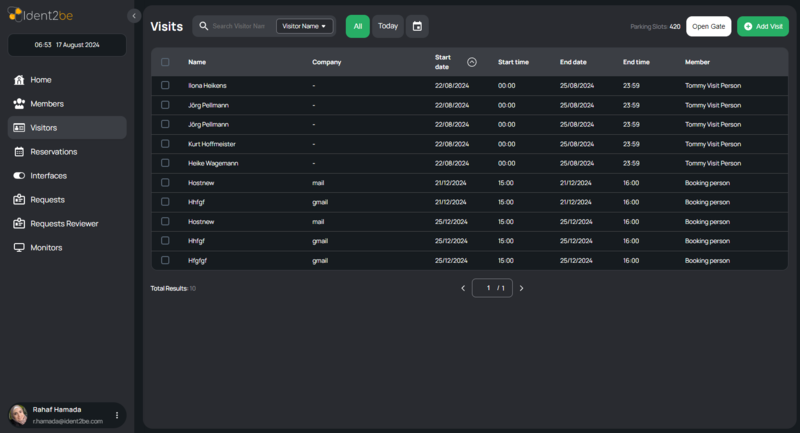Image resolution: width=800 pixels, height=433 pixels.
Task: Click the Interfaces icon in sidebar
Action: (19, 176)
